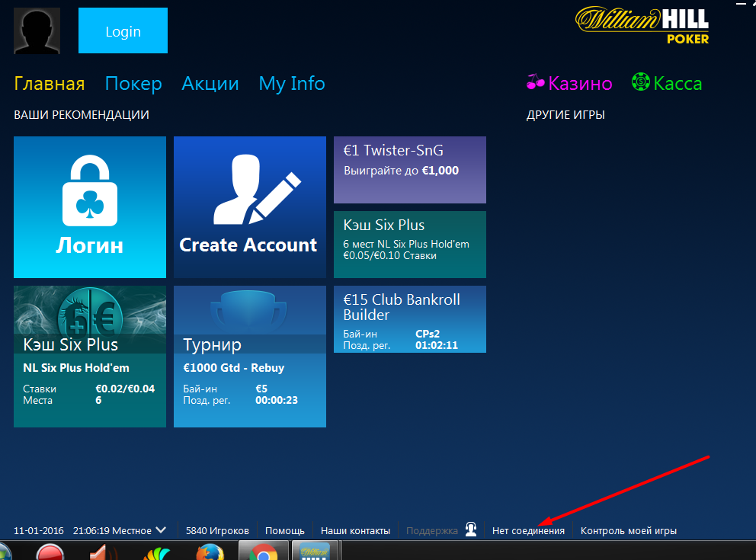The width and height of the screenshot is (756, 560).
Task: Click the 5840 Игроков status entry
Action: click(x=217, y=530)
